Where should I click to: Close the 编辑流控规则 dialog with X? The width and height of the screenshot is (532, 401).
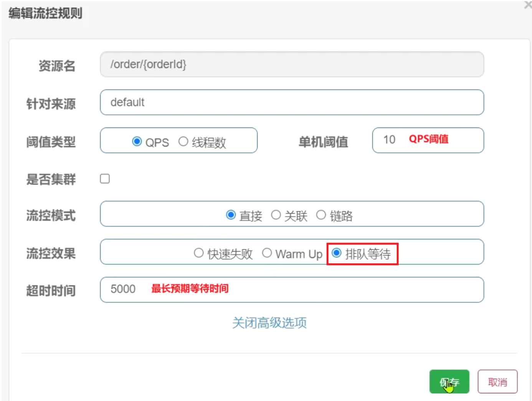528,5
